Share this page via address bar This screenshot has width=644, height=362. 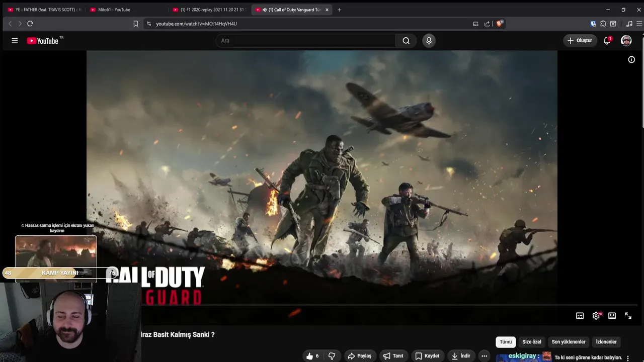tap(487, 24)
